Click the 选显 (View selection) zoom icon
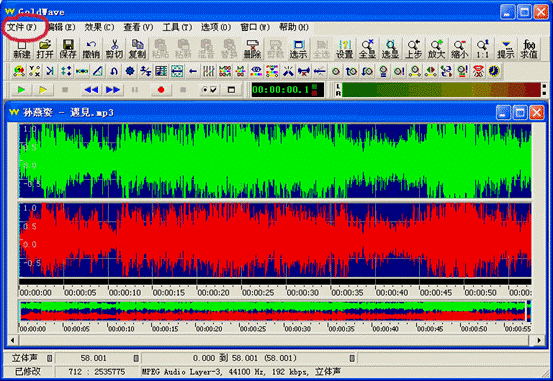Screen dimensions: 553x381 [390, 49]
